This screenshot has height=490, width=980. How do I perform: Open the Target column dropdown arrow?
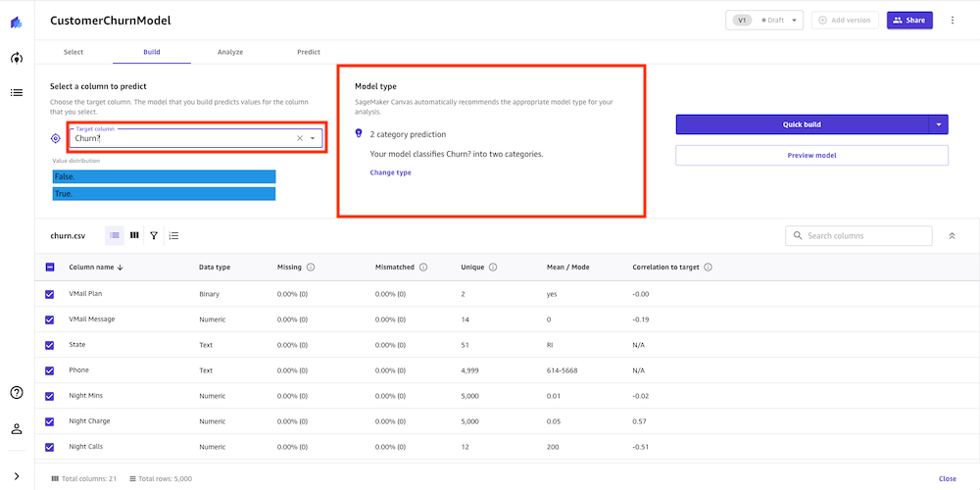tap(313, 138)
